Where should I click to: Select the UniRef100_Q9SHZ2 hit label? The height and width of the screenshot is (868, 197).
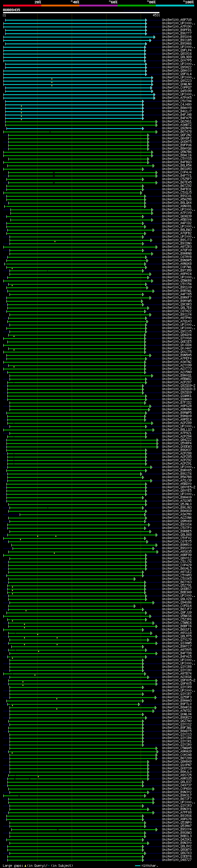pyautogui.click(x=177, y=67)
